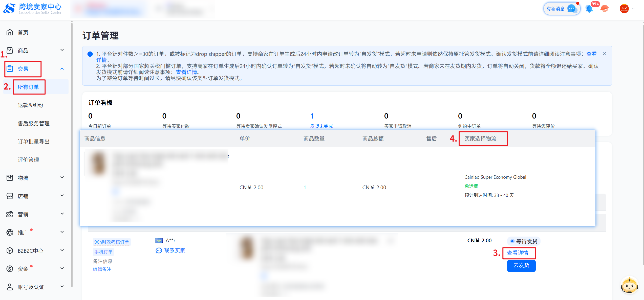Open the 查看详情 order link
Screen dimensions: 644x300
[518, 253]
